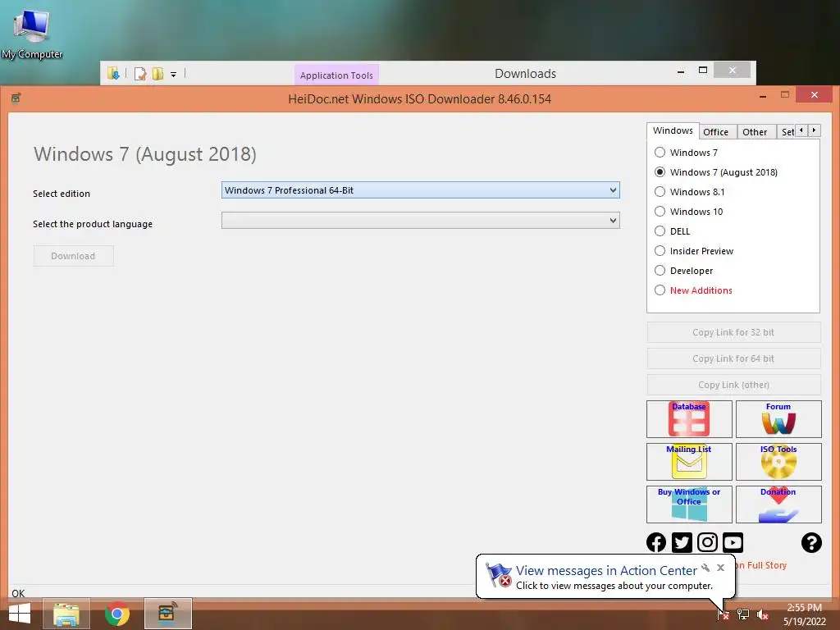The width and height of the screenshot is (840, 630).
Task: Click the folder icon in Downloads window toolbar
Action: click(x=113, y=73)
